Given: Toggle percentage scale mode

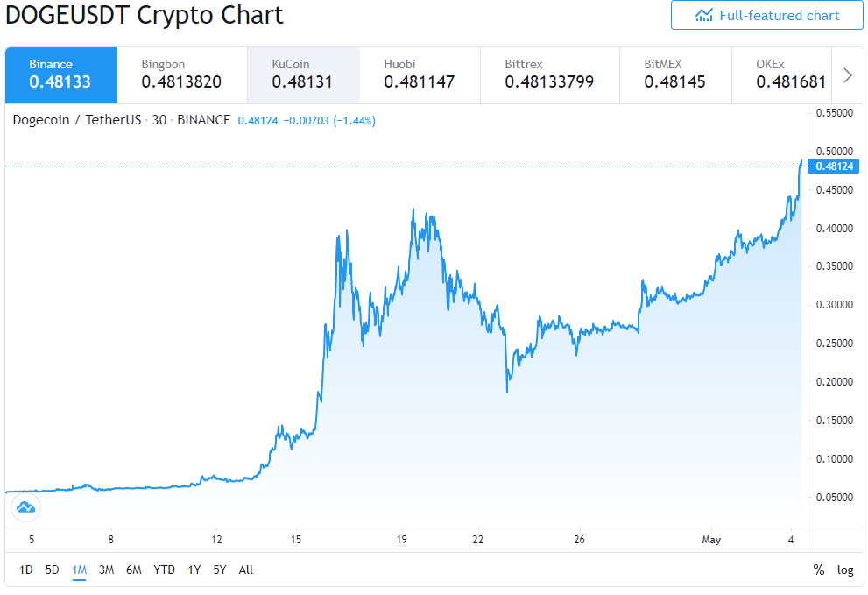Looking at the screenshot, I should [819, 570].
